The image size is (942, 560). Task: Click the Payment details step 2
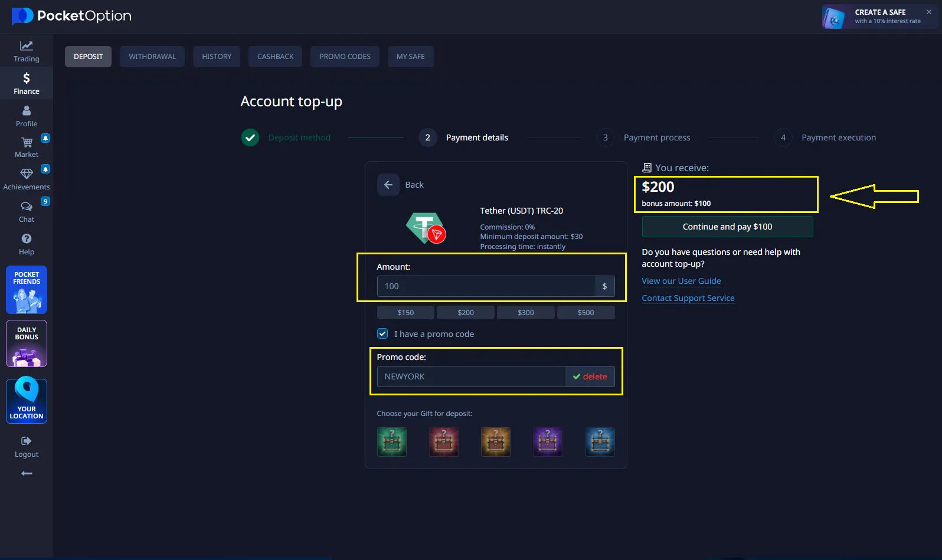[x=463, y=137]
